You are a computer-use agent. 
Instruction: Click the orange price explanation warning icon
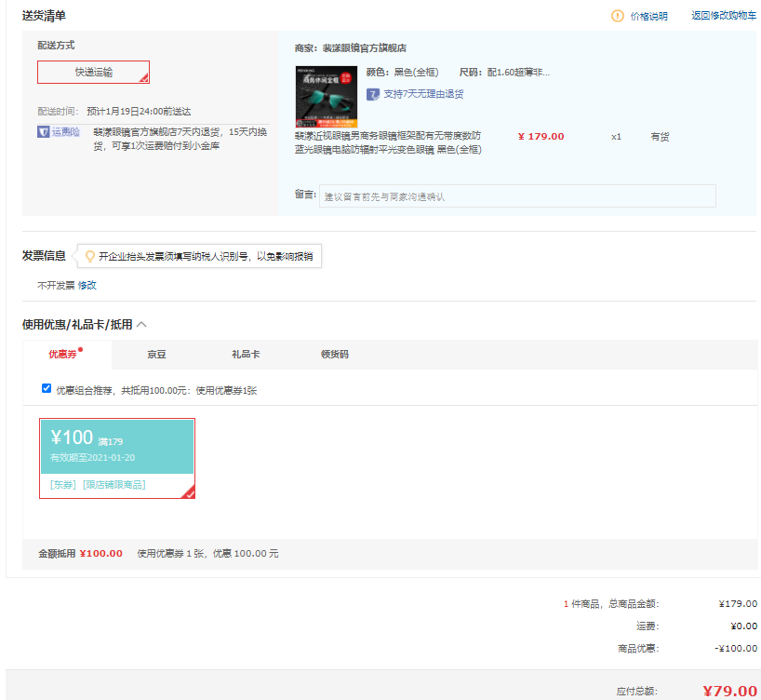618,16
